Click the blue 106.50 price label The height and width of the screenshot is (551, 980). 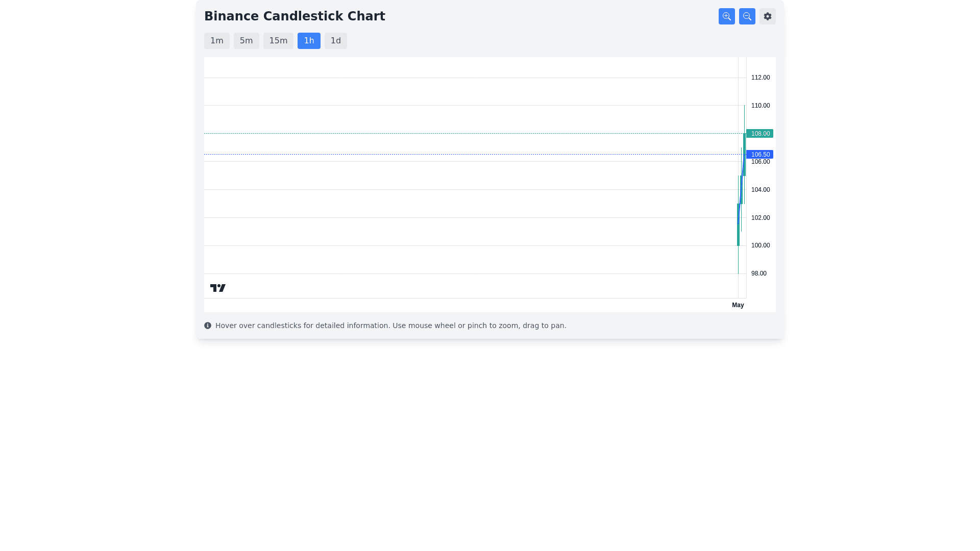click(759, 155)
